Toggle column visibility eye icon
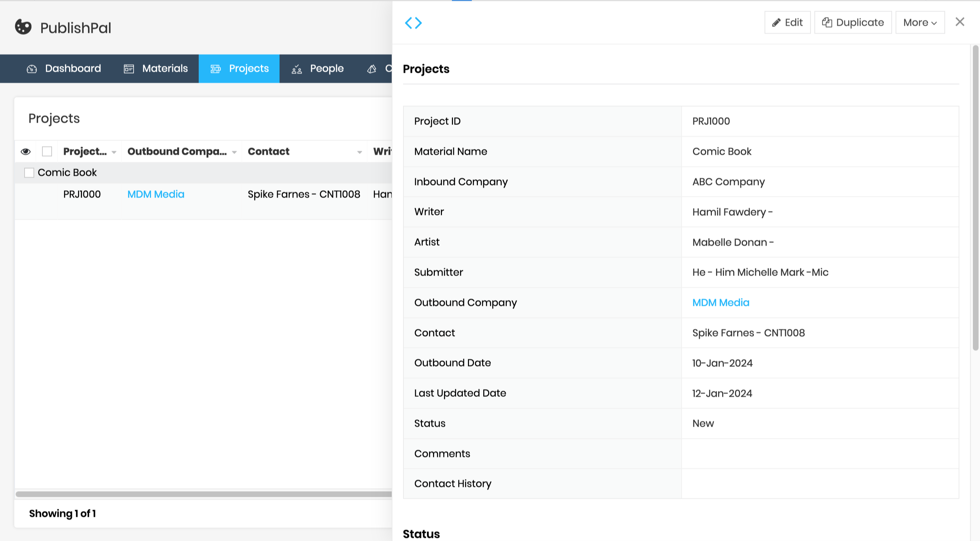Screen dimensions: 980x541 click(x=26, y=151)
